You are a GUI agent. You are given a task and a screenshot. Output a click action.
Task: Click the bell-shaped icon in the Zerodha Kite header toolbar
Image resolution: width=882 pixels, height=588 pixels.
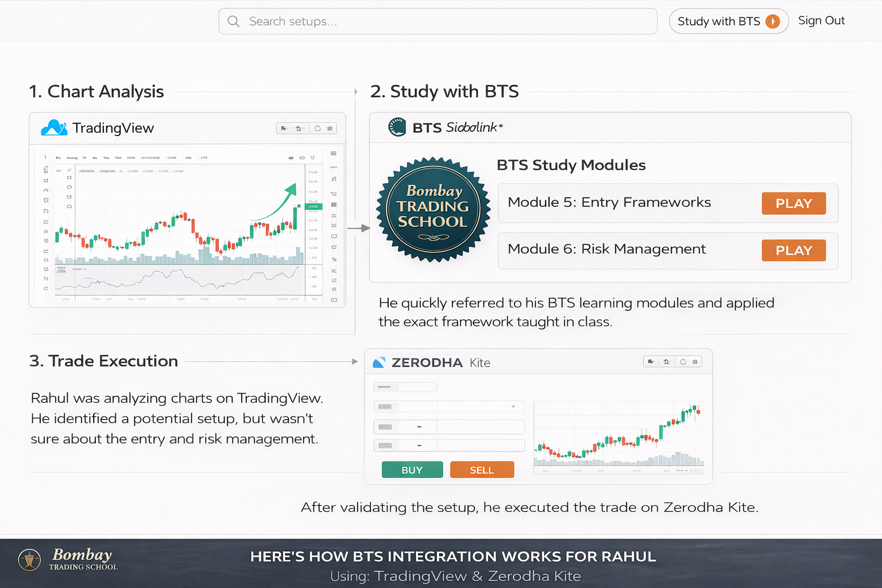click(x=666, y=362)
